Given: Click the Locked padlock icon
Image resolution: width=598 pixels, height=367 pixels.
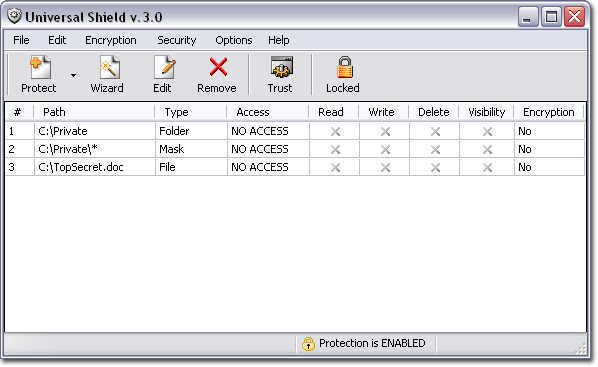Looking at the screenshot, I should pyautogui.click(x=344, y=67).
